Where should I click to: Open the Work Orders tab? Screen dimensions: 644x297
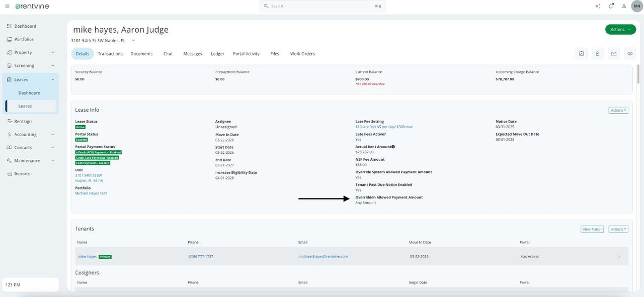coord(302,54)
